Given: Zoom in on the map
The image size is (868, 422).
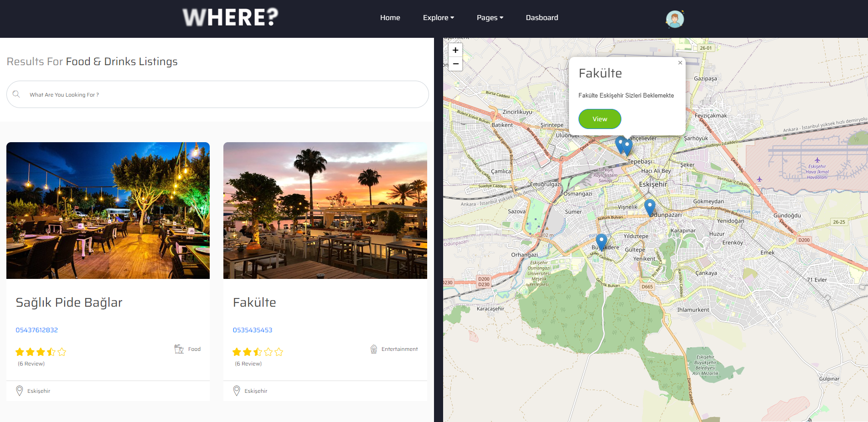Looking at the screenshot, I should [455, 50].
